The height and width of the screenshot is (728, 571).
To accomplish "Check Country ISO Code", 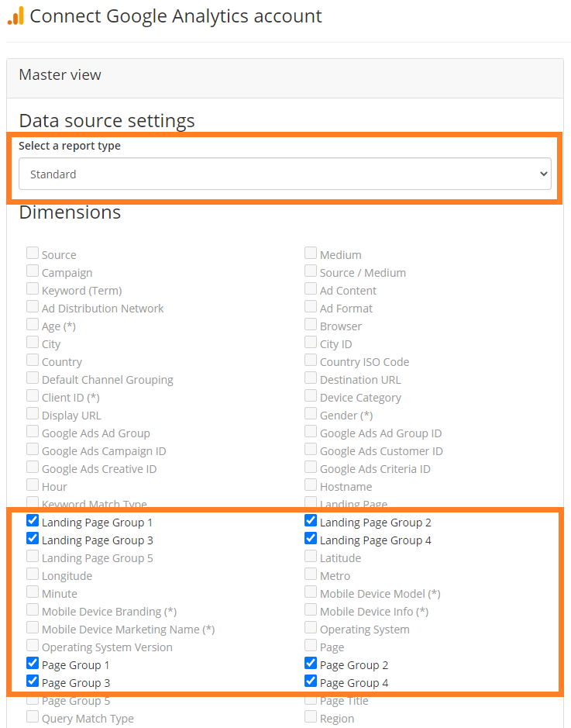I will tap(311, 360).
